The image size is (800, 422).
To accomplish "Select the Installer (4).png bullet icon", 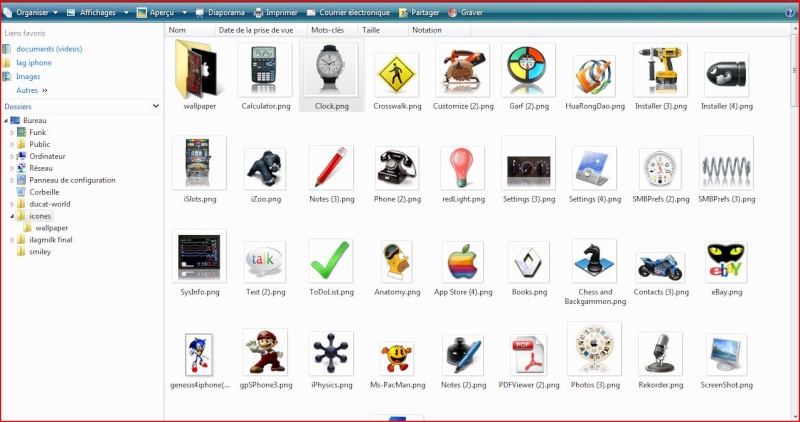I will point(727,75).
